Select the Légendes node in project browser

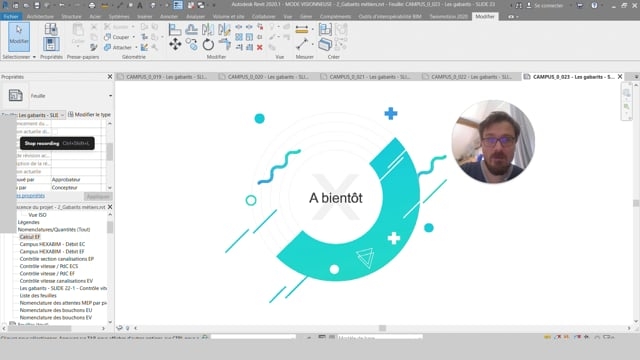29,222
